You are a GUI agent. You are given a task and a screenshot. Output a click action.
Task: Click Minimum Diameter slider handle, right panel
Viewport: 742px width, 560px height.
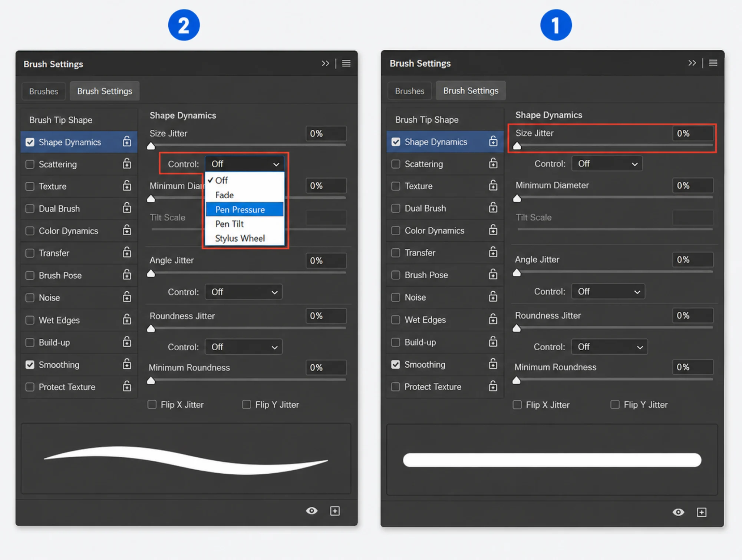pyautogui.click(x=517, y=199)
